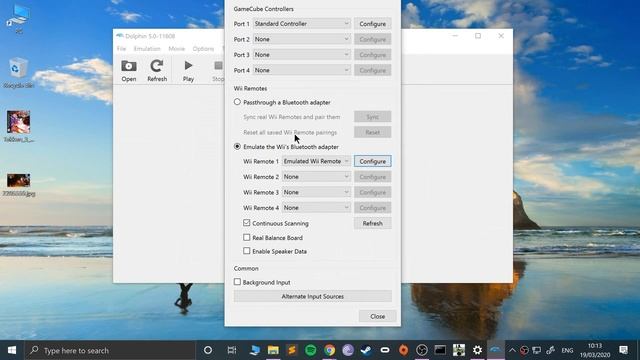Start emulation with the Play button
Image resolution: width=640 pixels, height=360 pixels.
188,70
